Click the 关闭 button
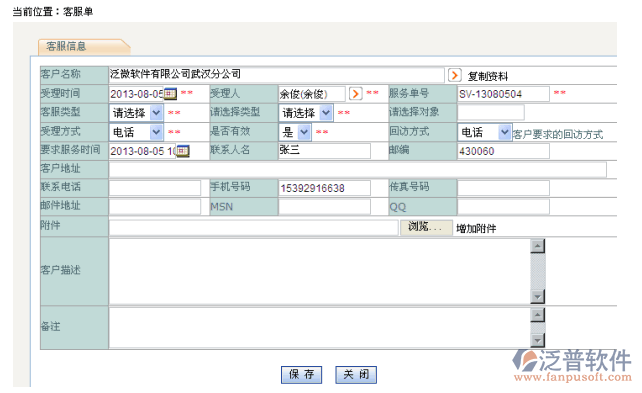 click(x=356, y=375)
